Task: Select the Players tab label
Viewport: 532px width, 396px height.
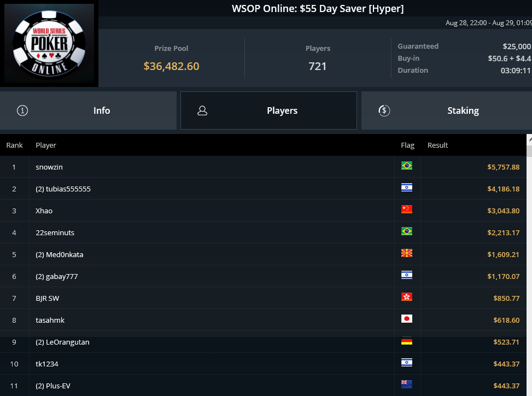Action: (x=282, y=110)
